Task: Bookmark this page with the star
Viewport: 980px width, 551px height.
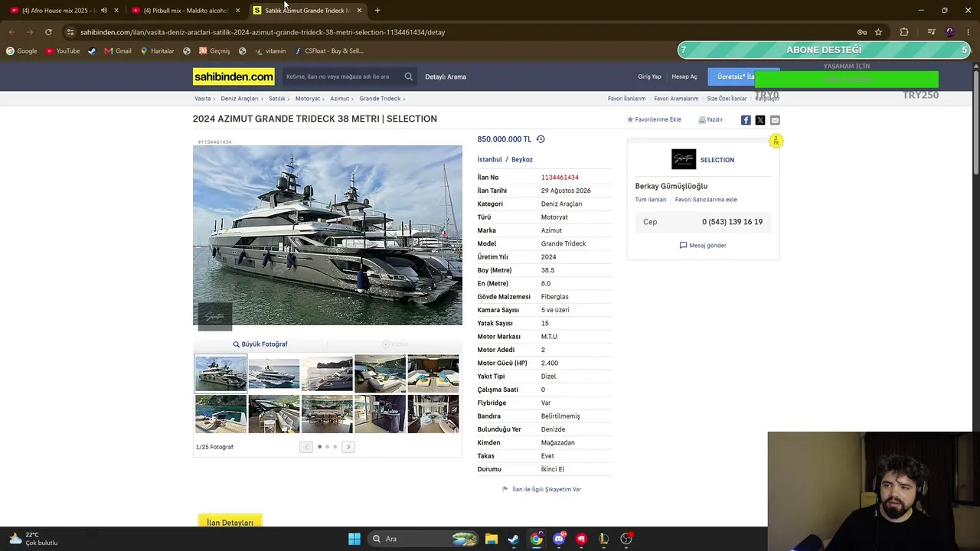Action: (x=878, y=32)
